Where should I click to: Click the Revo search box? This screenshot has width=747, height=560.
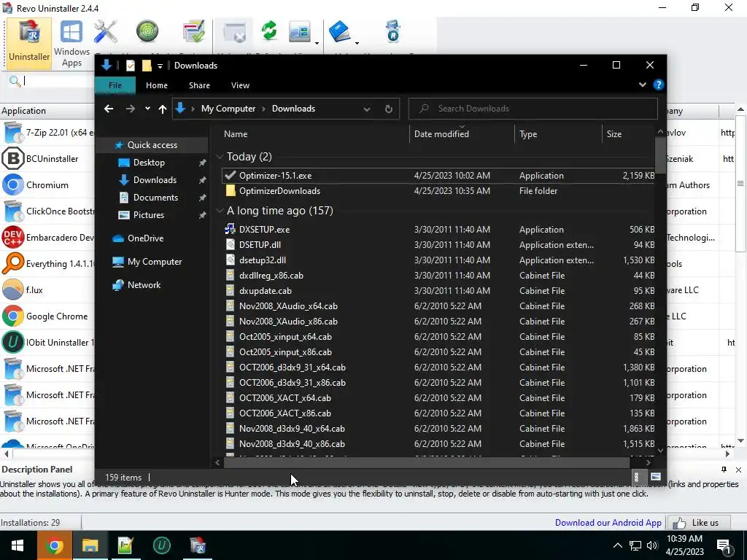(x=58, y=81)
